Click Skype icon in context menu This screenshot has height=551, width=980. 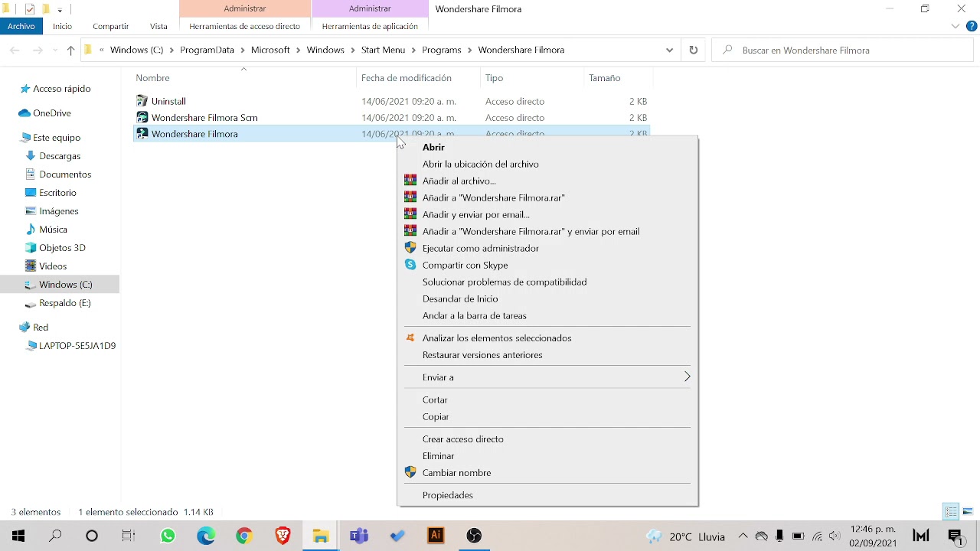[x=410, y=265]
